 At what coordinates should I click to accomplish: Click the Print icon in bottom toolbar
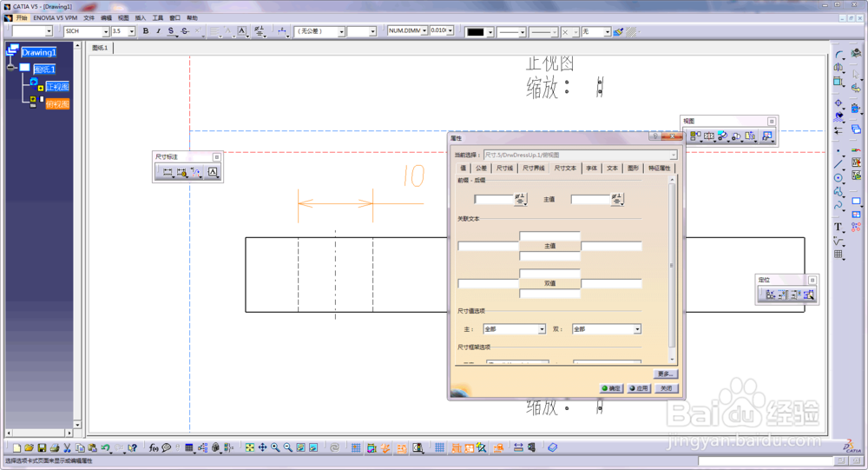tap(54, 447)
